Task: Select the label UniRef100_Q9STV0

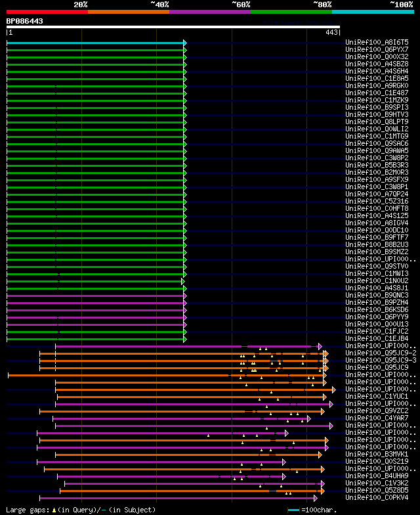Action: coord(377,266)
